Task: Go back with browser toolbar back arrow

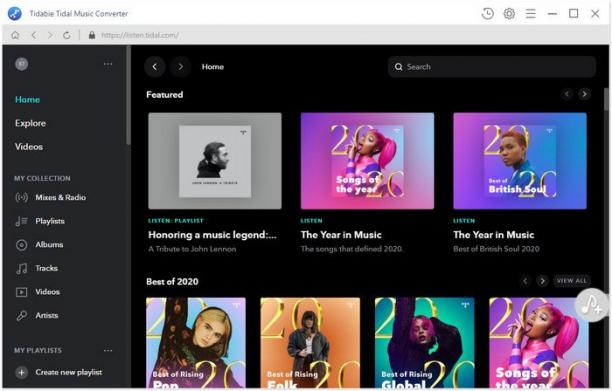Action: tap(34, 35)
